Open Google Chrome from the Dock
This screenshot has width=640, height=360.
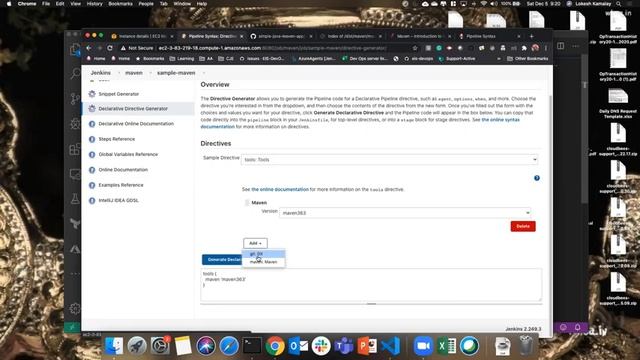275,346
